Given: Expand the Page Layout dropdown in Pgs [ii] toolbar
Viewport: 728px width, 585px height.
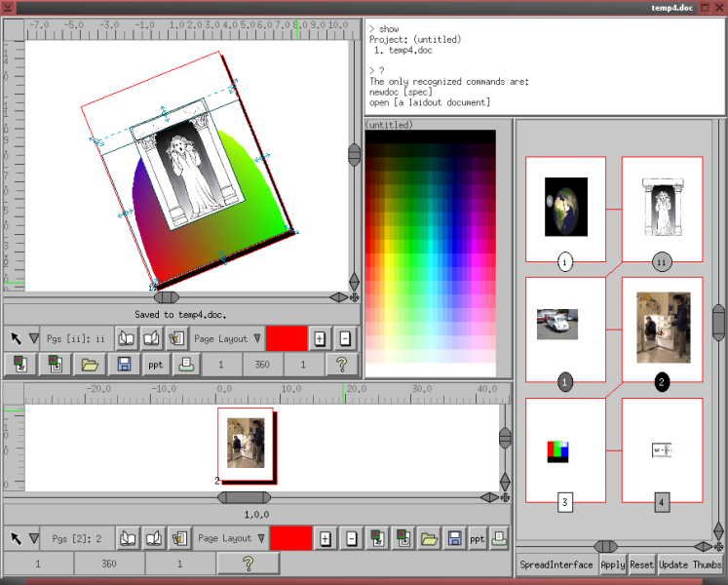Looking at the screenshot, I should click(227, 338).
